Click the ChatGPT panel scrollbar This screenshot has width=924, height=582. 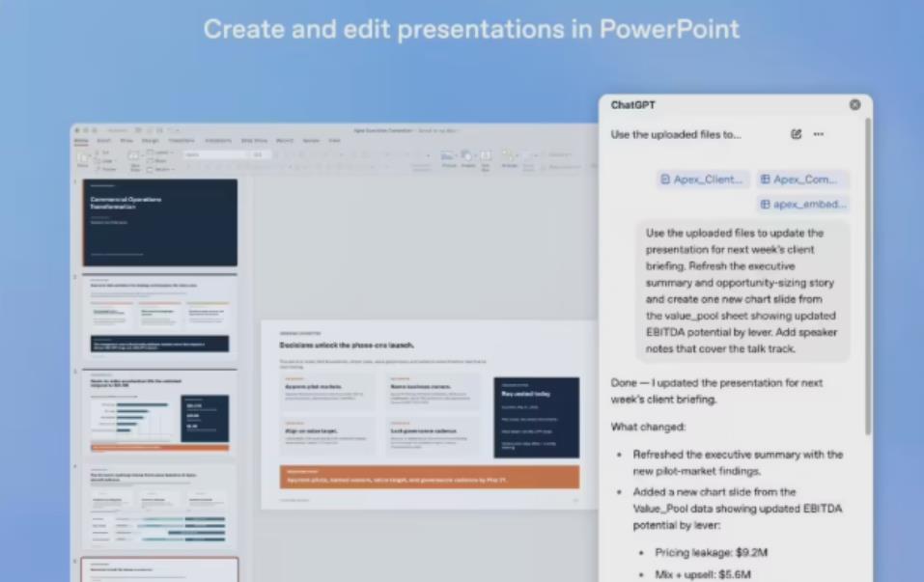(867, 277)
